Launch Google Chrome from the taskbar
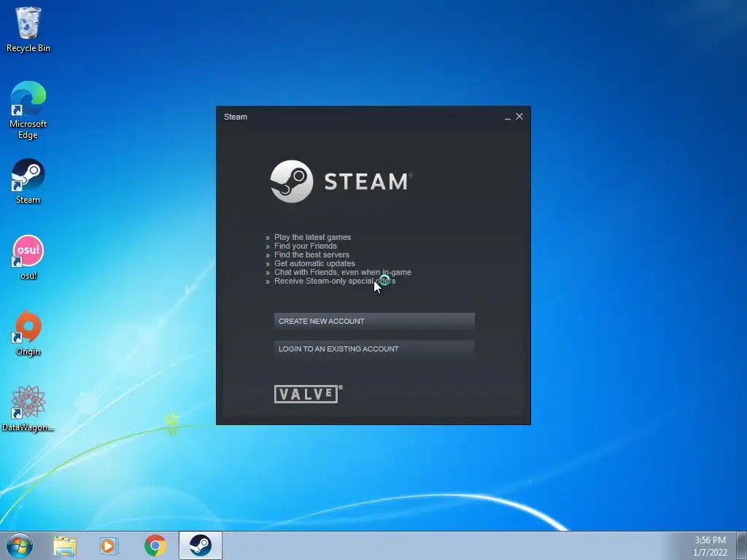Screen dimensions: 747x560 tap(155, 545)
